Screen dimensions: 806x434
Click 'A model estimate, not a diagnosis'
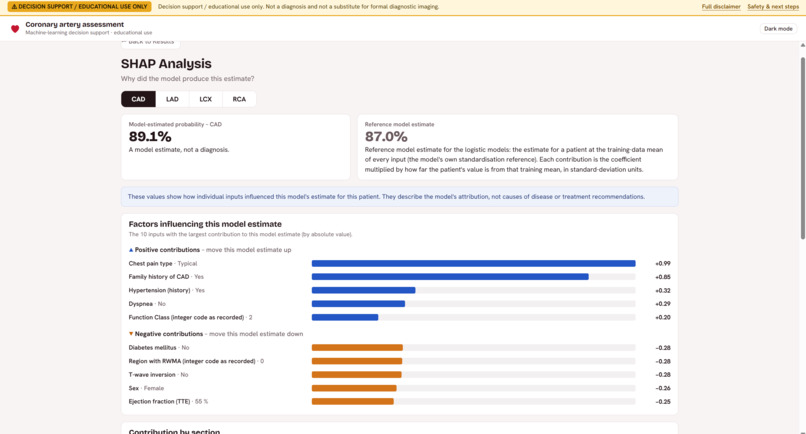click(179, 150)
